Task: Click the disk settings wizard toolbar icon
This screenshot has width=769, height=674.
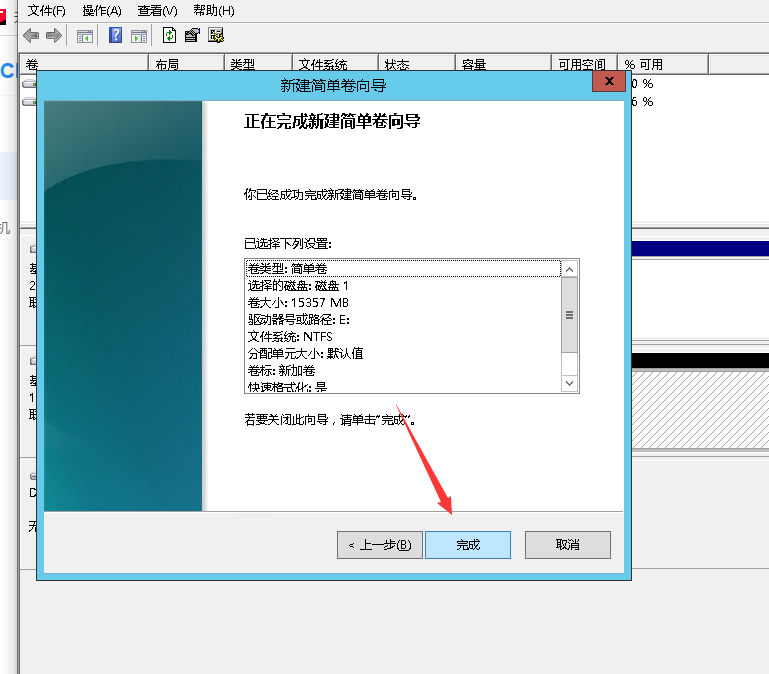Action: [216, 36]
